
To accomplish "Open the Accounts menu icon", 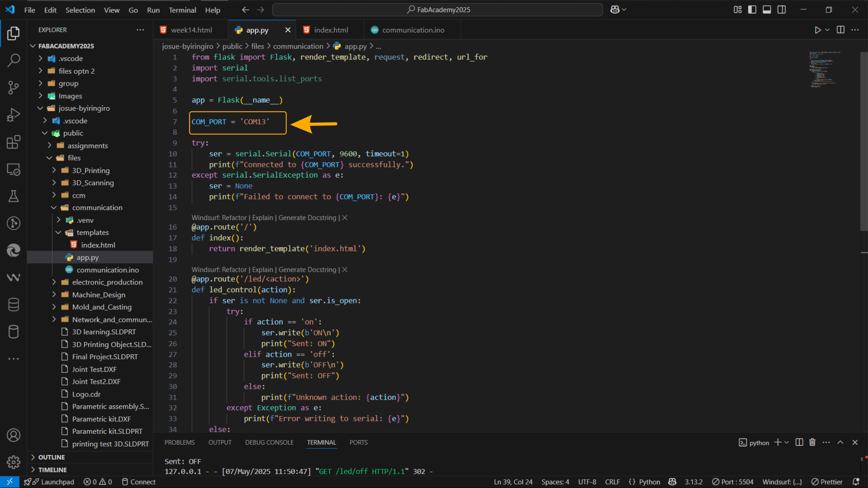I will tap(13, 435).
